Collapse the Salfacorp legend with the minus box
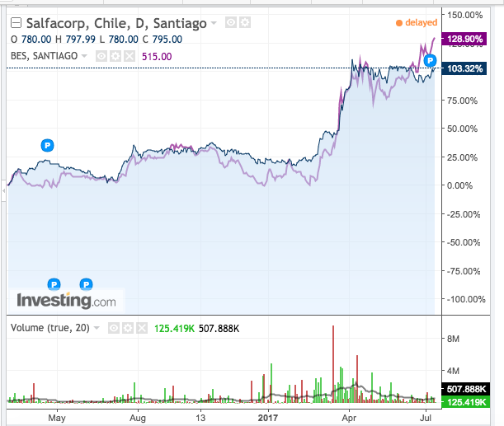 [x=16, y=23]
